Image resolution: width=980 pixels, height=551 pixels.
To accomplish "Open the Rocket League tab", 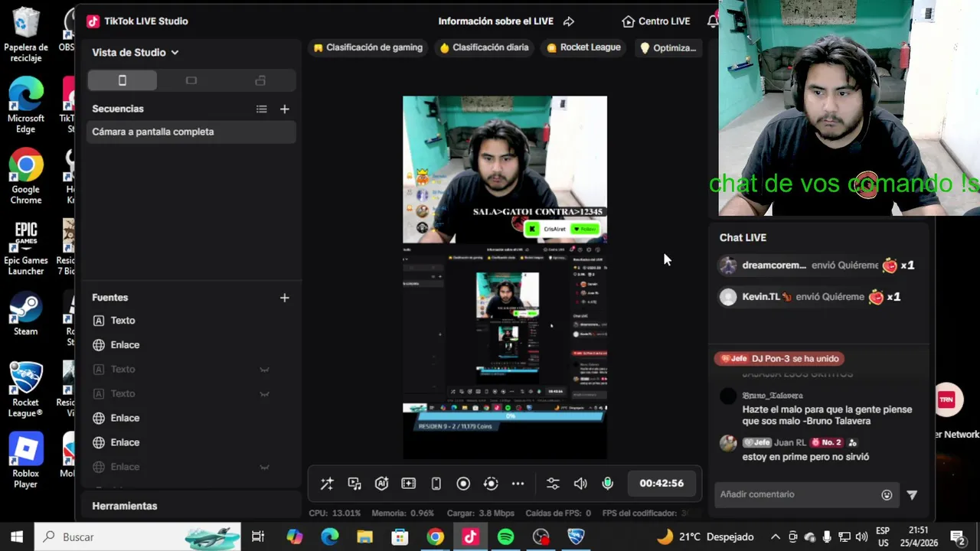I will (583, 47).
